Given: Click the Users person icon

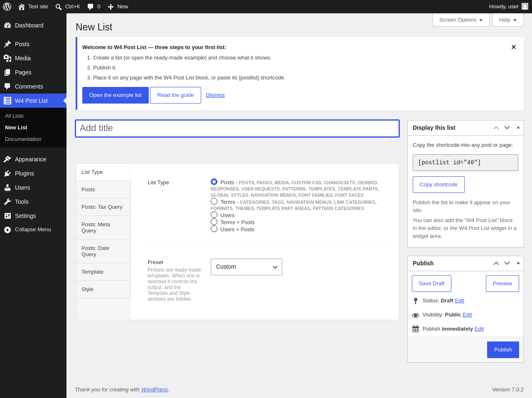Looking at the screenshot, I should click(x=7, y=188).
